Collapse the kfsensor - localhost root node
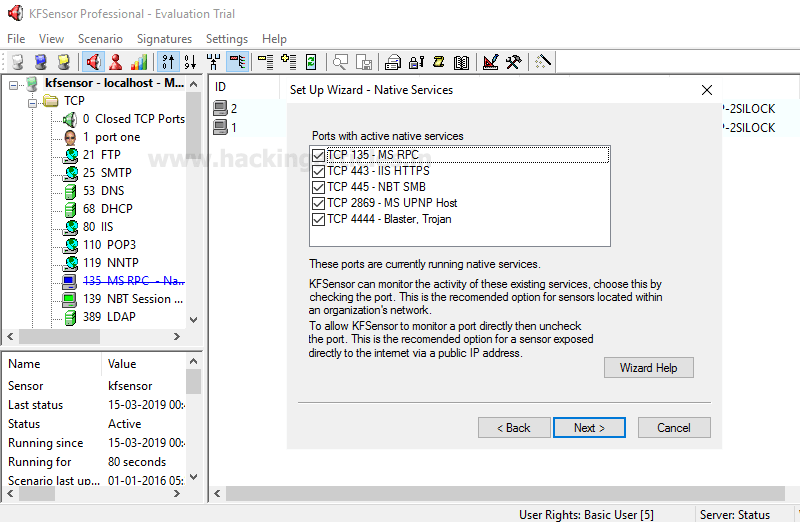Screen dimensions: 800x522 (x=14, y=84)
